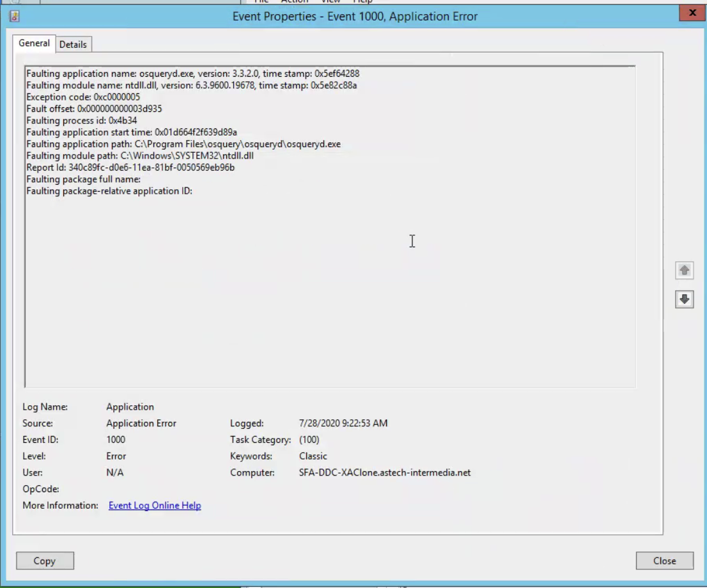Click the OpCode label
Screen dimensions: 707x588
click(40, 489)
